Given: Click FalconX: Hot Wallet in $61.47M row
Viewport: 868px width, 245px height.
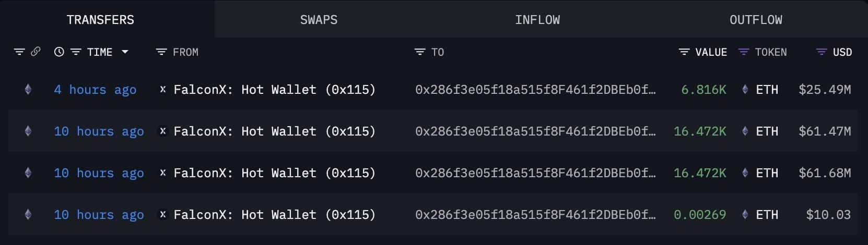Looking at the screenshot, I should 275,131.
